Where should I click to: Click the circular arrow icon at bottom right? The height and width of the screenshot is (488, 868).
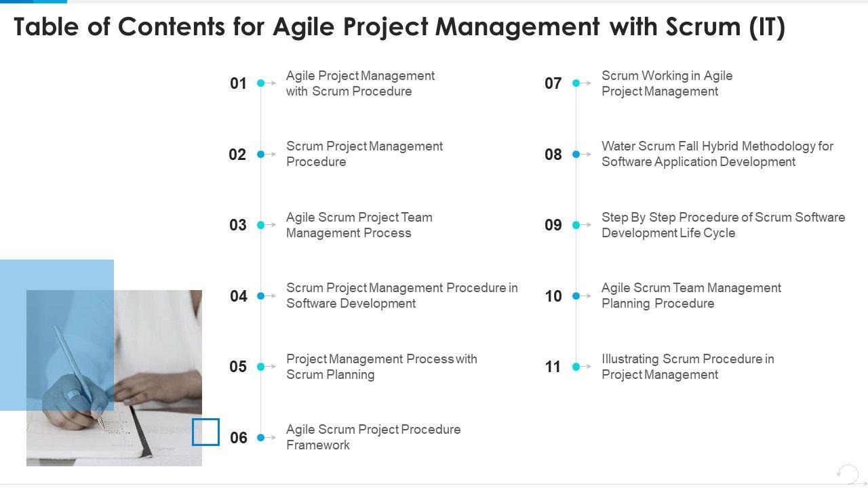[847, 472]
